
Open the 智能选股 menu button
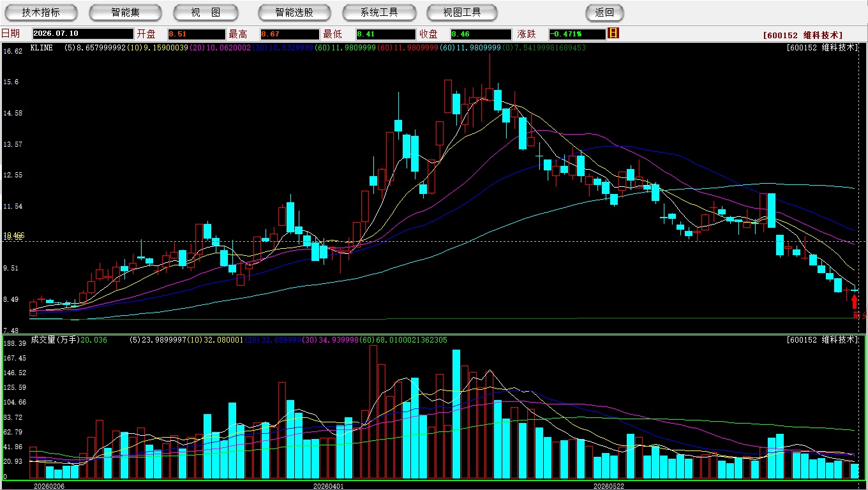[x=294, y=12]
